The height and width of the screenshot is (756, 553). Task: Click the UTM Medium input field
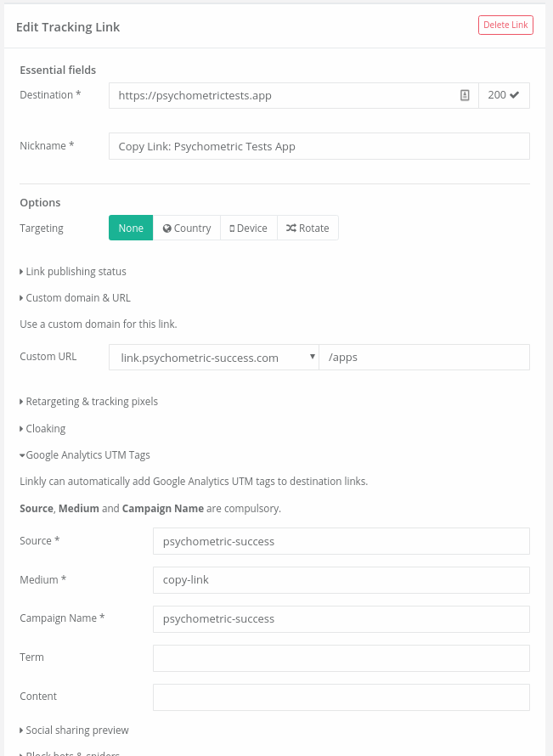pyautogui.click(x=341, y=580)
